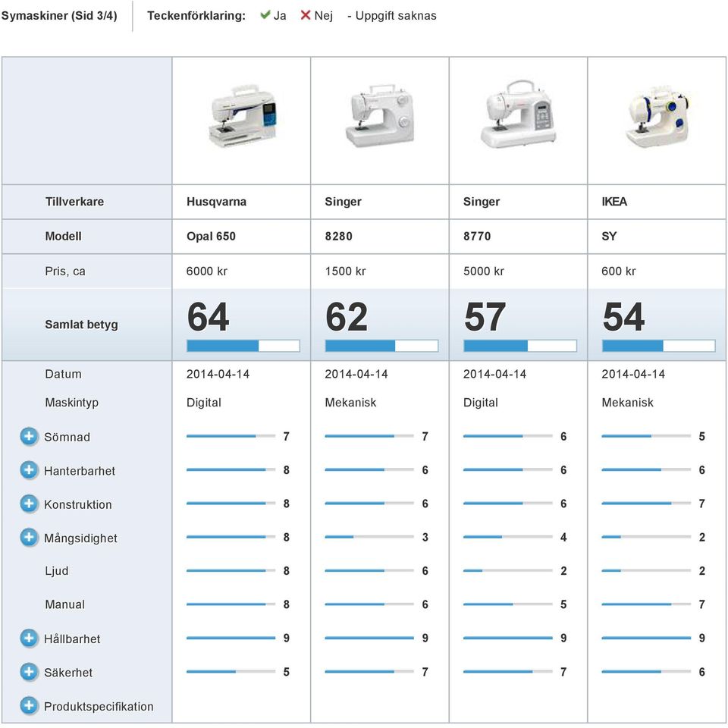
Task: Click 'Digital' in the Husqvarna column
Action: (204, 403)
